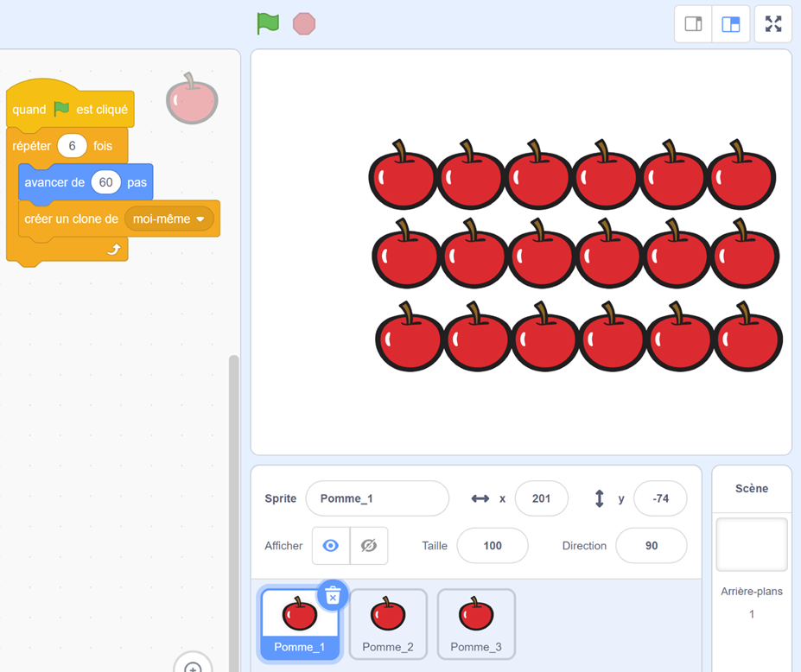This screenshot has width=801, height=672.
Task: Delete Pomme_1 sprite with trash icon
Action: (333, 595)
